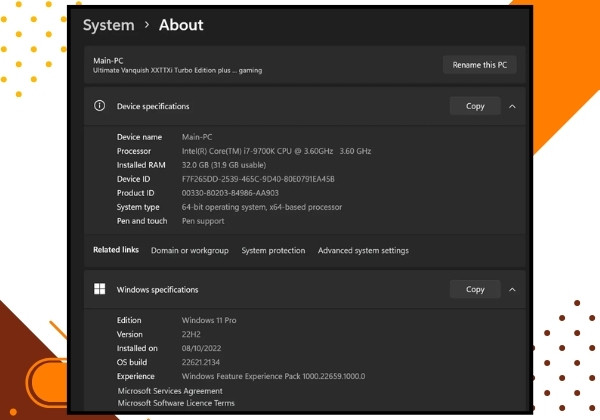Click the Ultimate Vanquish XXTTXi Turbo Edition subtitle
600x420 pixels.
tap(177, 70)
